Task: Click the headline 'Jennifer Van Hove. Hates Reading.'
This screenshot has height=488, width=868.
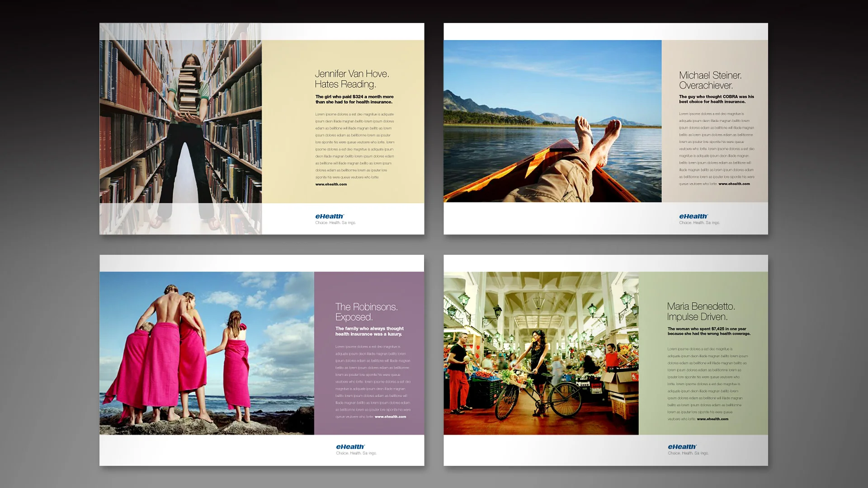Action: [x=352, y=79]
